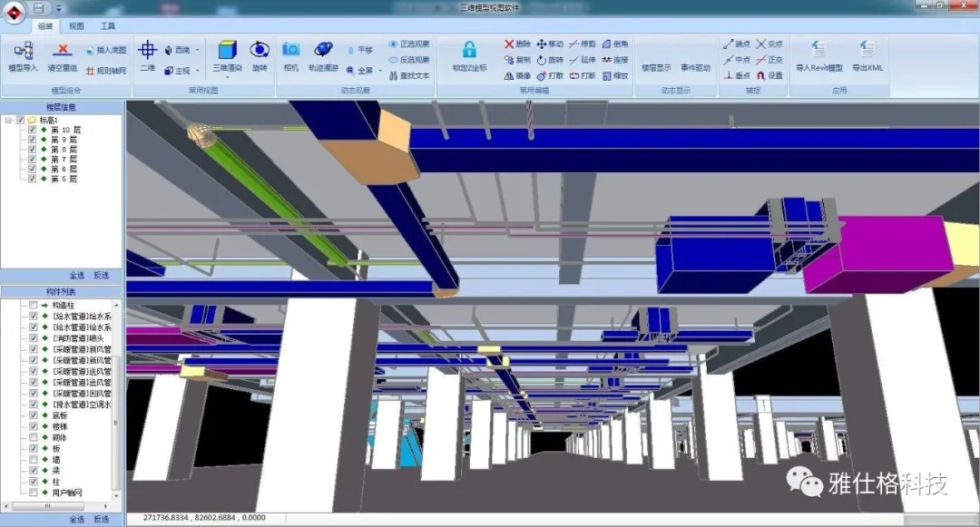Open snap 设置 settings
Image resolution: width=980 pixels, height=527 pixels.
click(x=769, y=75)
